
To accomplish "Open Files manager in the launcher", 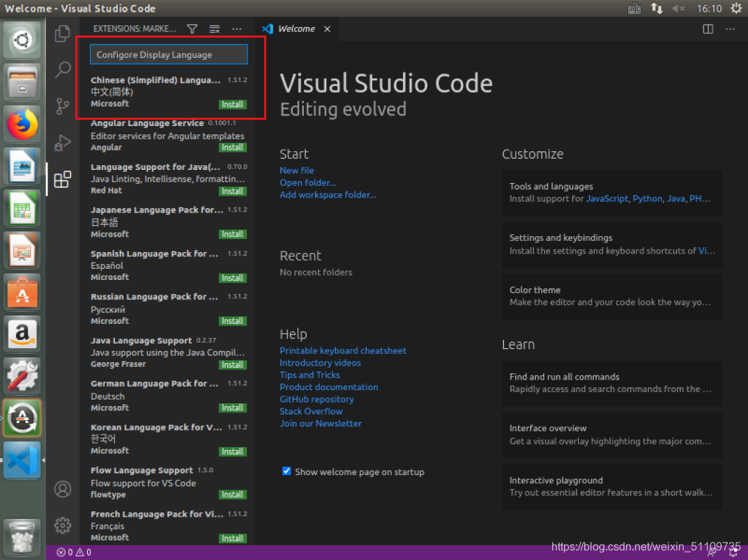I will 22,82.
